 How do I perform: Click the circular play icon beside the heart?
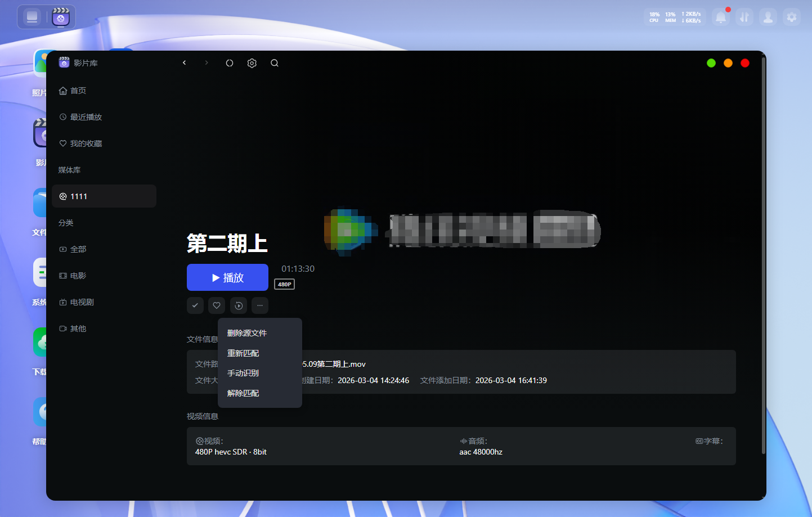tap(239, 305)
